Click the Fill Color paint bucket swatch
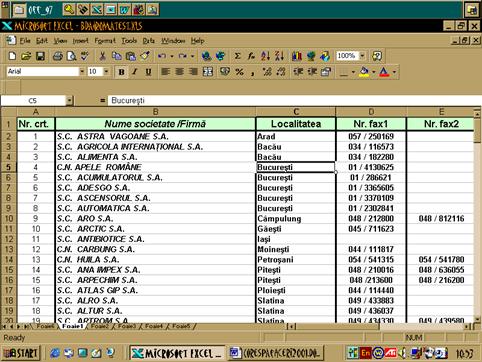The height and width of the screenshot is (362, 482). (364, 71)
